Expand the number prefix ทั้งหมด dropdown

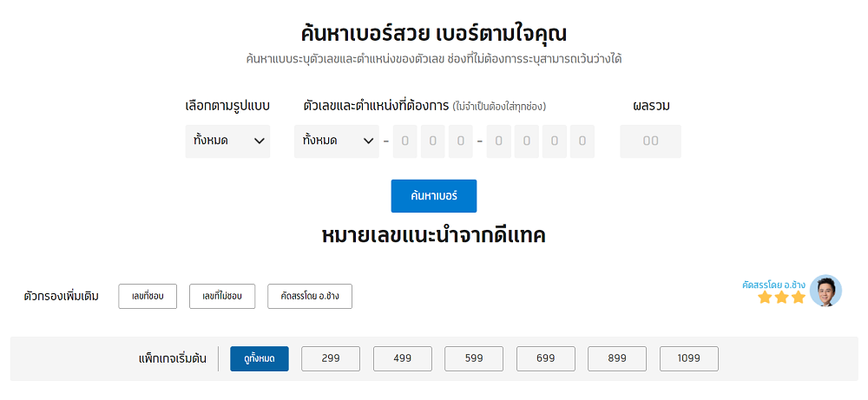336,141
